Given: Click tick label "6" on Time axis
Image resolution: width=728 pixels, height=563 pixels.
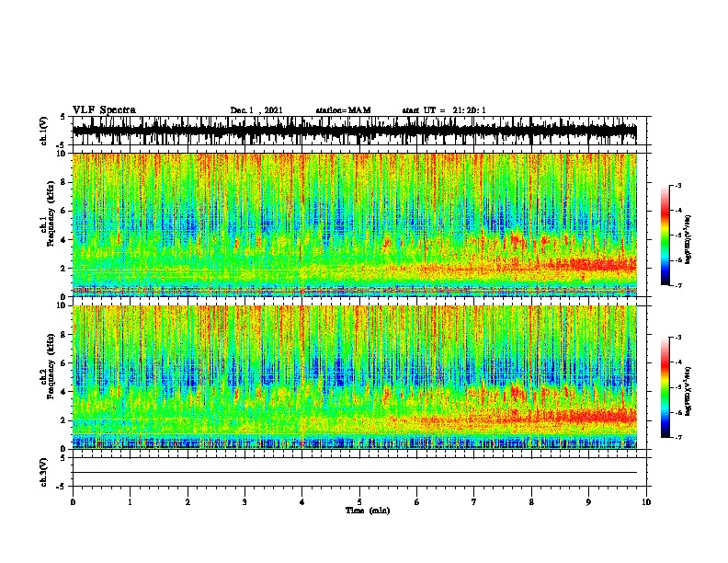Looking at the screenshot, I should 417,502.
